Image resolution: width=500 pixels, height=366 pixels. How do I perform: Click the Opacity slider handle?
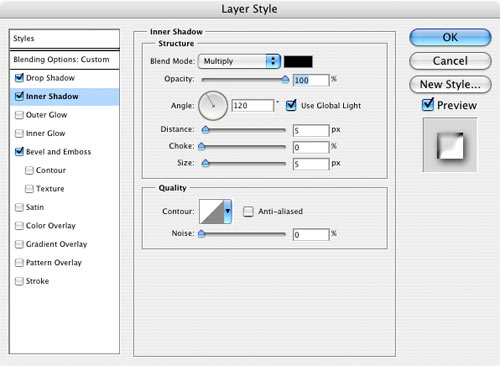[x=285, y=79]
